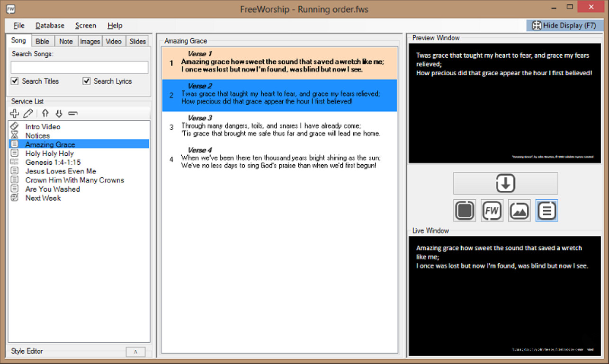Select the Song tab

coord(19,40)
